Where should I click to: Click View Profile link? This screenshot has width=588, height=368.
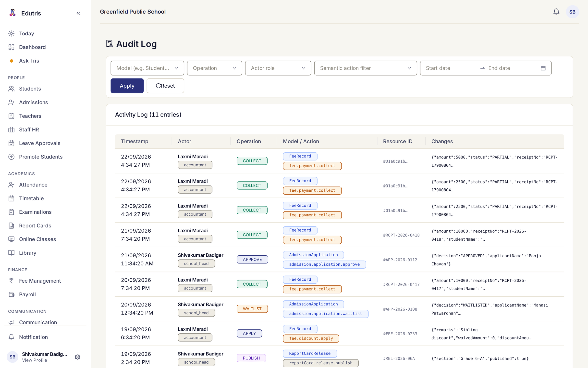34,360
